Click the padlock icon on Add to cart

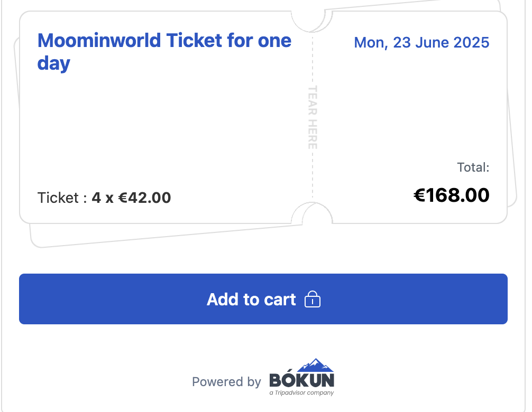click(312, 299)
